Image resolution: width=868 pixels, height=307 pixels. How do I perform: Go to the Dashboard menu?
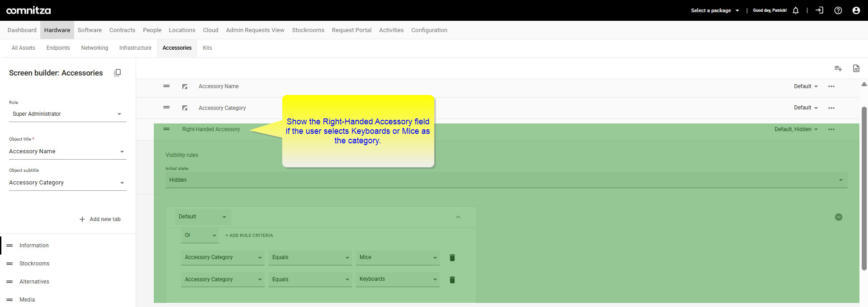click(x=22, y=30)
